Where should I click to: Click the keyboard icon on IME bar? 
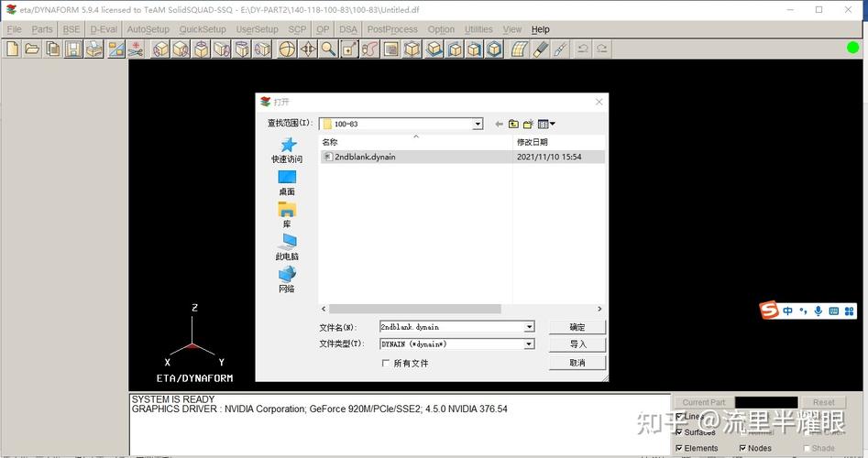pyautogui.click(x=834, y=311)
